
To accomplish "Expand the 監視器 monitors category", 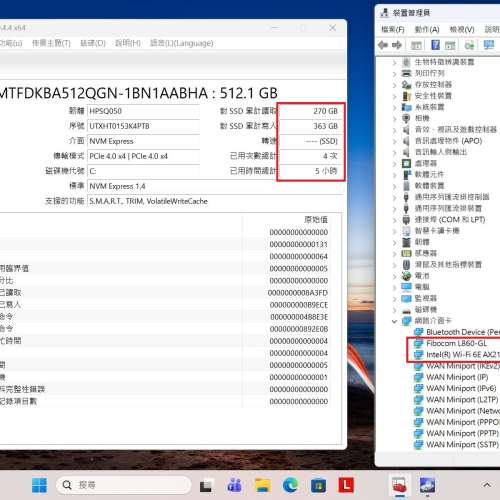I will [x=395, y=299].
